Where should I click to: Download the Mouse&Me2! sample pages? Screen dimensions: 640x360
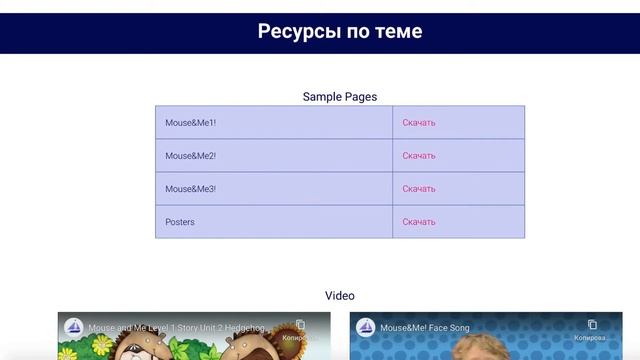coord(419,156)
